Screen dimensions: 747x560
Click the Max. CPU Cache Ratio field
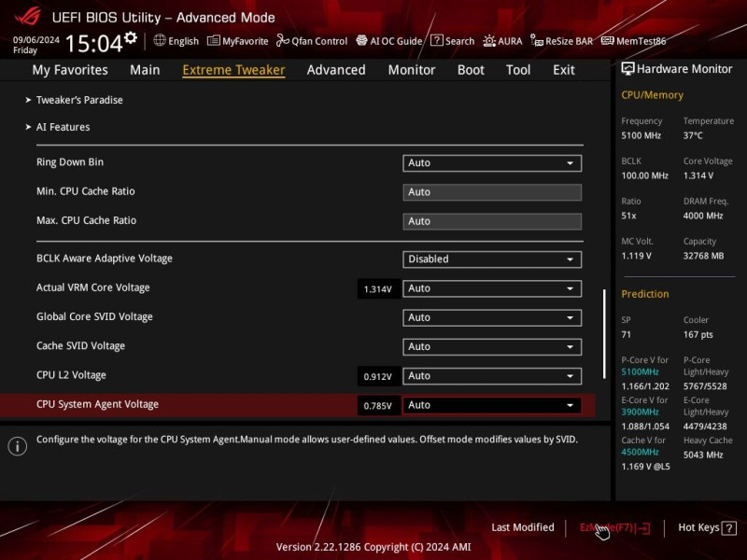(492, 221)
